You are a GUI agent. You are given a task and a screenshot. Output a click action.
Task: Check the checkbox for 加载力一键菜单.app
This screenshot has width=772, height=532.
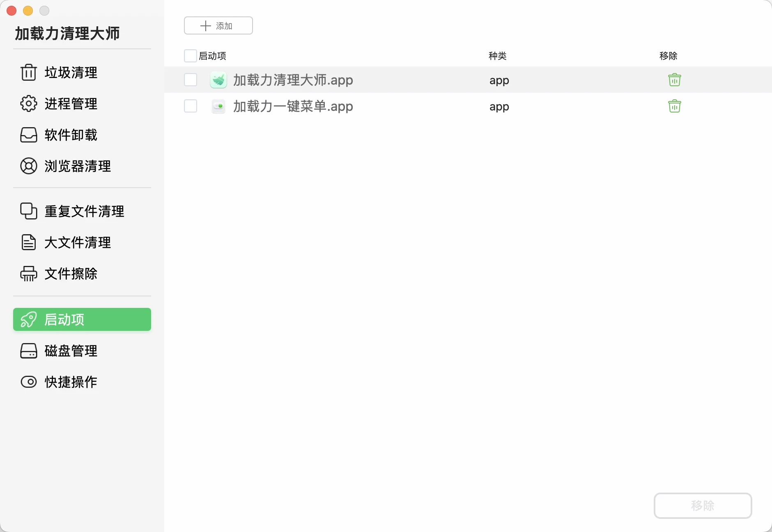point(191,106)
